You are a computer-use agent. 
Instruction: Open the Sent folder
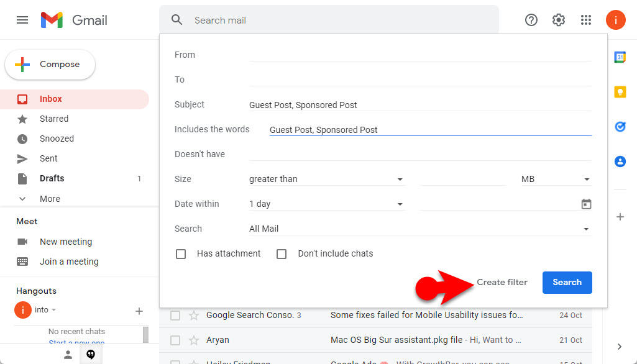tap(75, 158)
